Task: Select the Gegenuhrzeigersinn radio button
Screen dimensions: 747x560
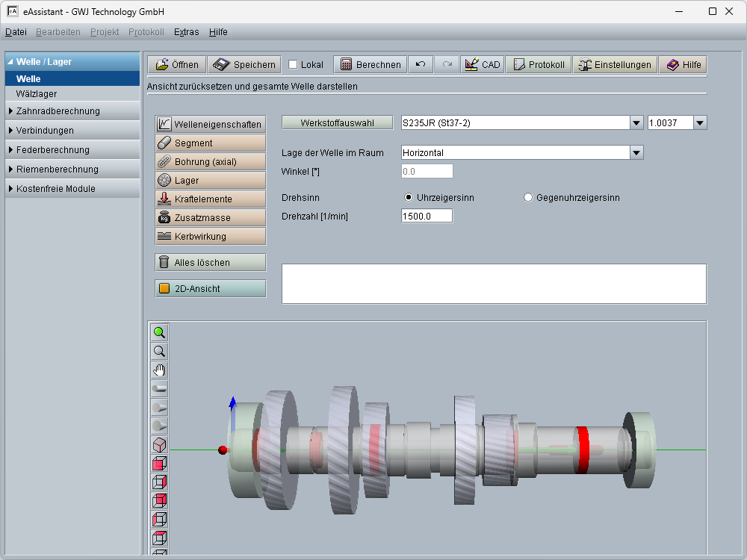Action: (528, 198)
